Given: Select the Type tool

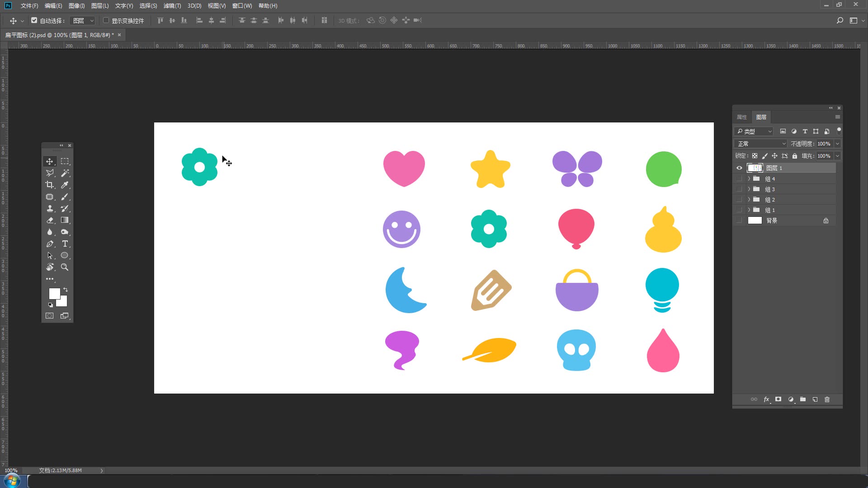Looking at the screenshot, I should click(65, 244).
